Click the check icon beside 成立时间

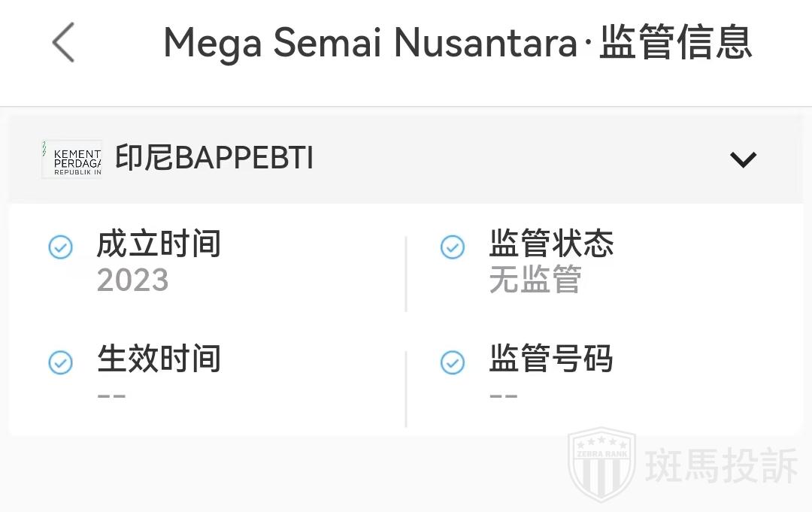tap(61, 247)
